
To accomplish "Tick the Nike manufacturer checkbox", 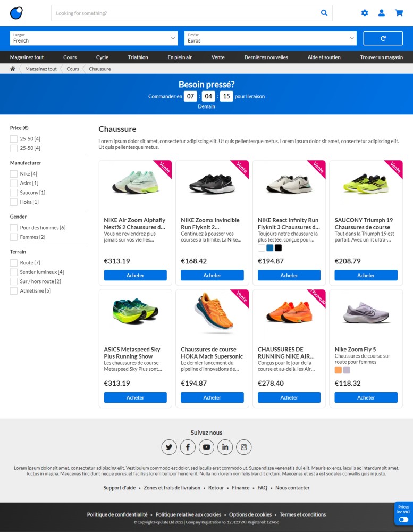I will [14, 174].
